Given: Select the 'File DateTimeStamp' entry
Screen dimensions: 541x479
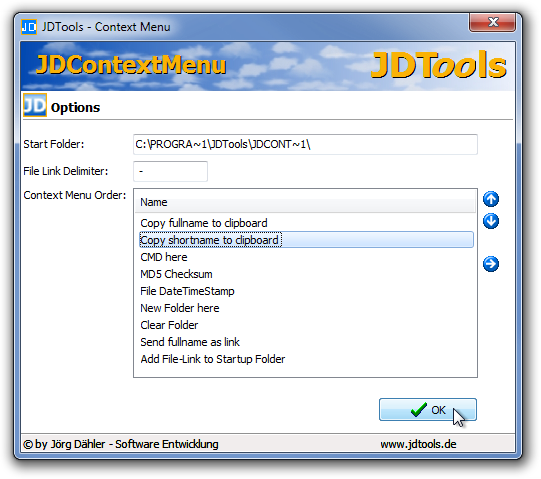Looking at the screenshot, I should (x=187, y=291).
